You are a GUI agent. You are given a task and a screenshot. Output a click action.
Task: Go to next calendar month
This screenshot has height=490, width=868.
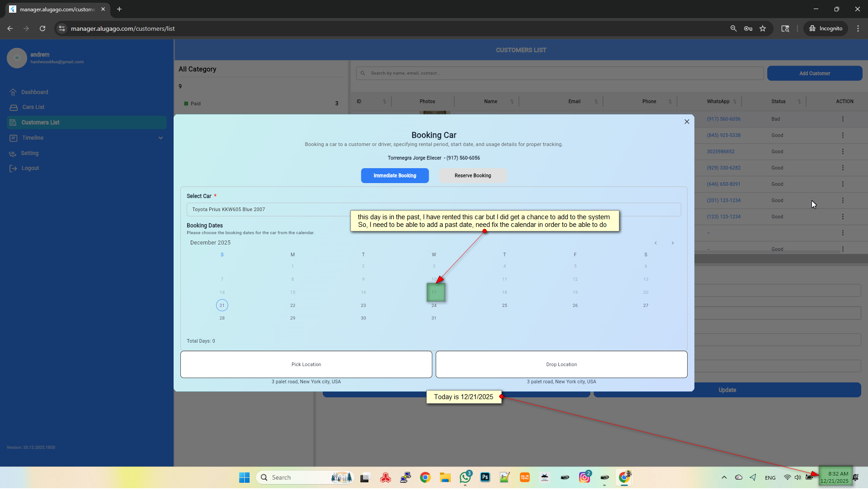click(673, 243)
